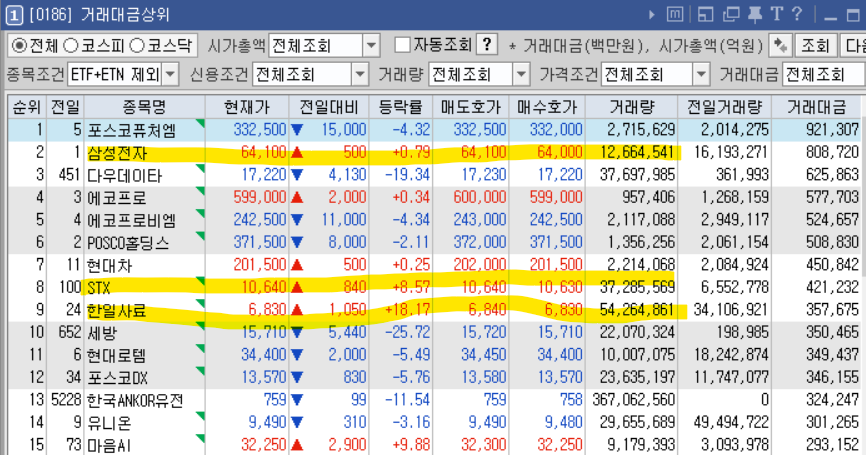The height and width of the screenshot is (455, 866).
Task: Select the 포스코퓨처엠 stock name
Action: click(131, 130)
